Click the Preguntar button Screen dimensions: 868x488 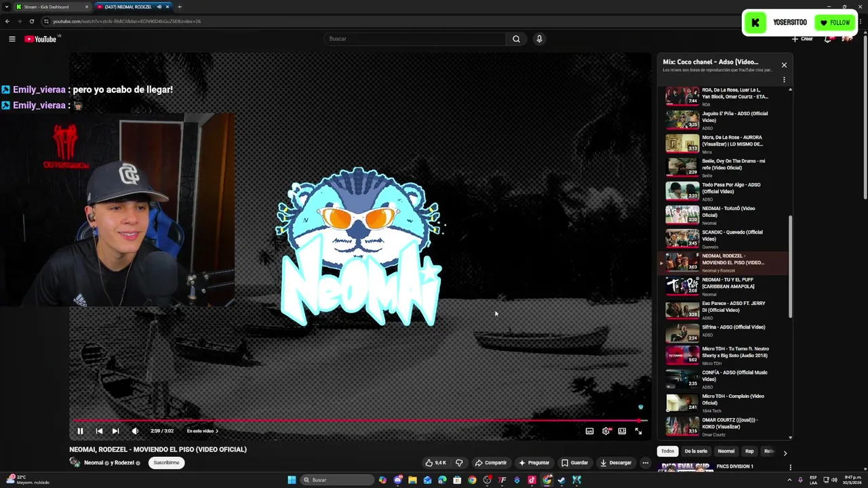click(x=534, y=463)
